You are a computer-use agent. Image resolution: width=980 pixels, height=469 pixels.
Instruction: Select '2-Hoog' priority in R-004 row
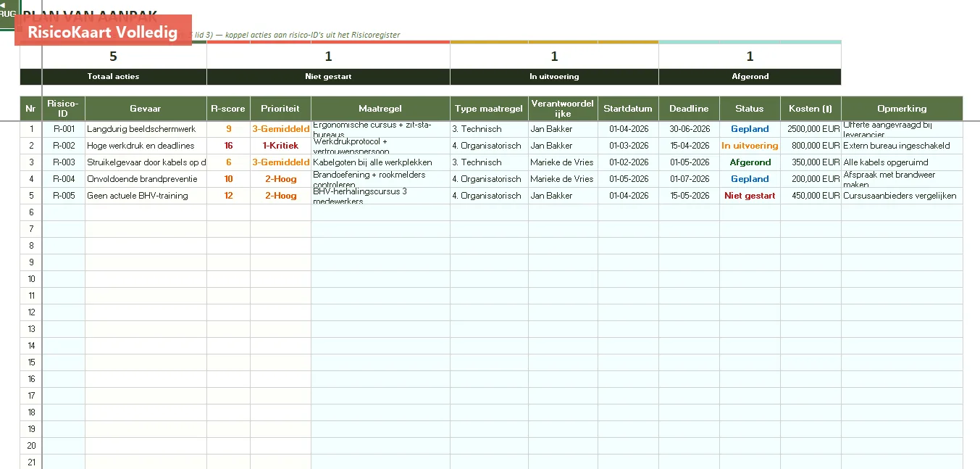[x=280, y=179]
